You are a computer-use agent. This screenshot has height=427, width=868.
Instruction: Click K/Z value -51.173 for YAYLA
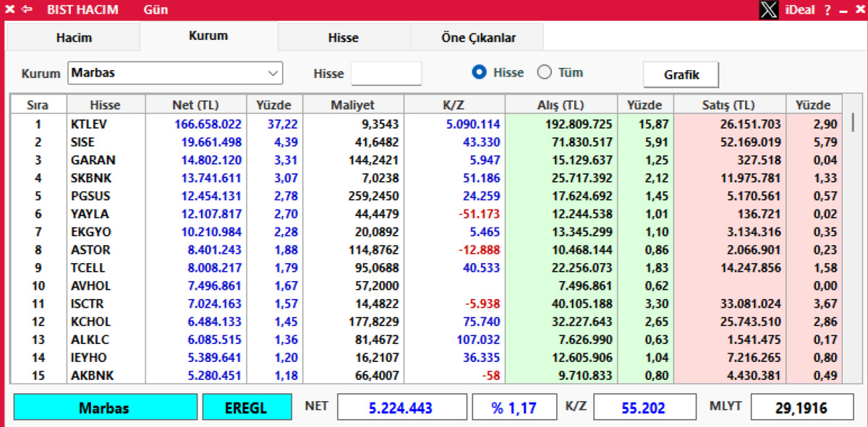(x=478, y=214)
